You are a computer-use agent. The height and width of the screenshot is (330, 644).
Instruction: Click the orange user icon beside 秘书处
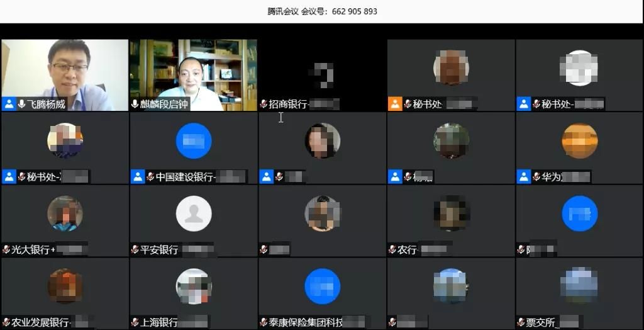tap(395, 104)
